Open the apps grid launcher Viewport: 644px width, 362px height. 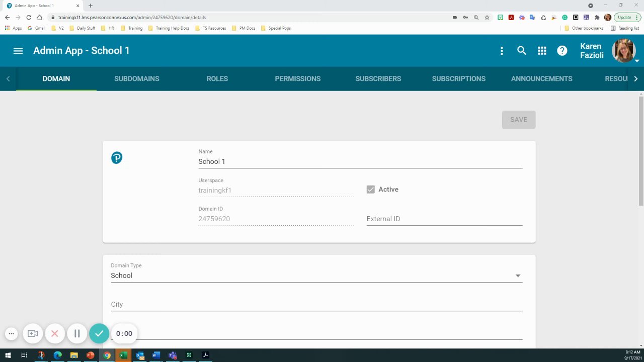point(542,51)
